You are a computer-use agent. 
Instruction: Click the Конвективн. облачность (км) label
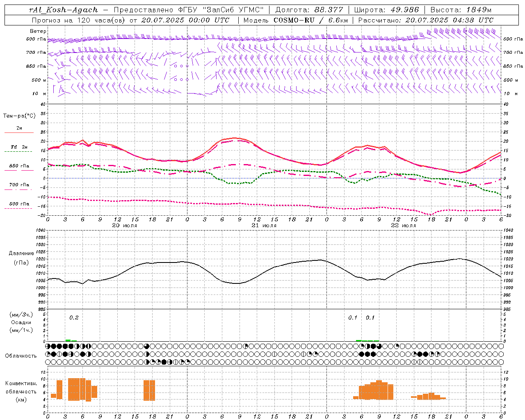coord(21,392)
